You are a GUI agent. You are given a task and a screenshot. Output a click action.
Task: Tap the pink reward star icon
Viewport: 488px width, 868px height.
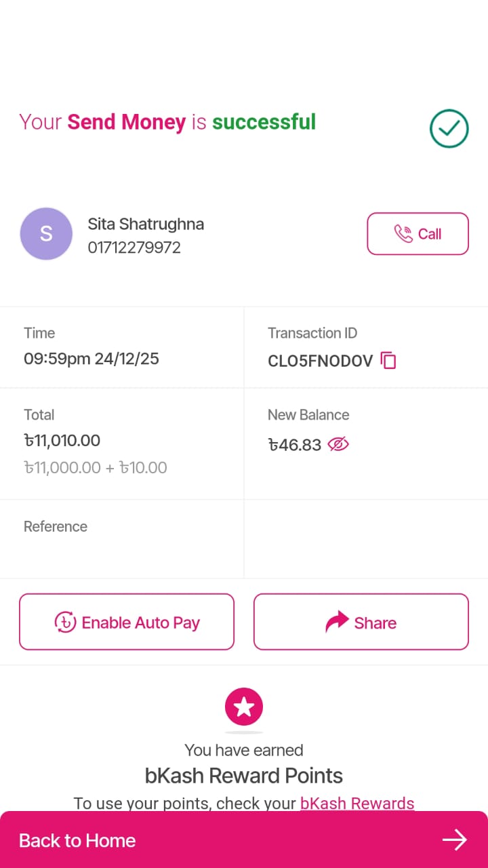(x=244, y=707)
